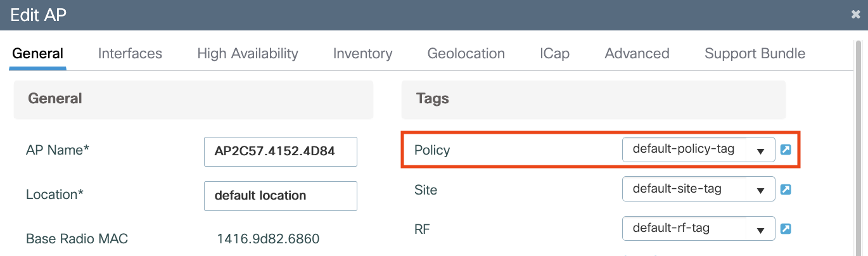The height and width of the screenshot is (256, 868).
Task: Open the Support Bundle tab
Action: pyautogui.click(x=755, y=54)
